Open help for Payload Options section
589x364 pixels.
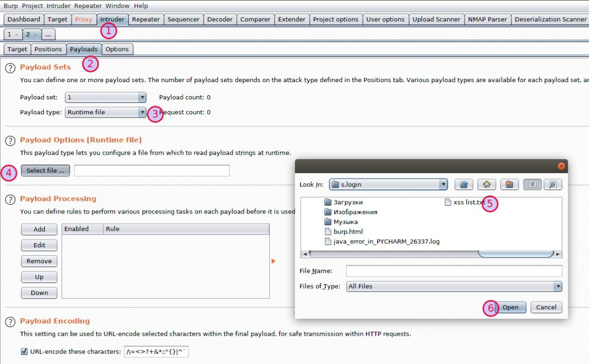(x=10, y=141)
